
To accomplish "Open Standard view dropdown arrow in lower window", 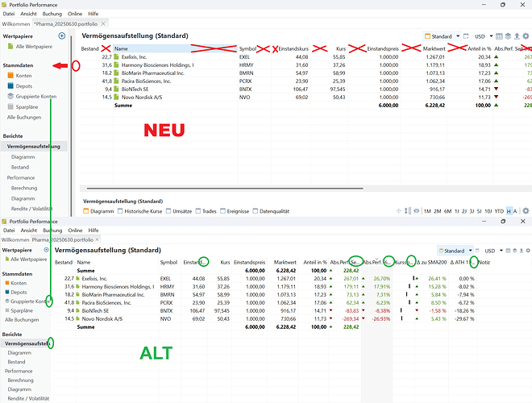I will (470, 251).
